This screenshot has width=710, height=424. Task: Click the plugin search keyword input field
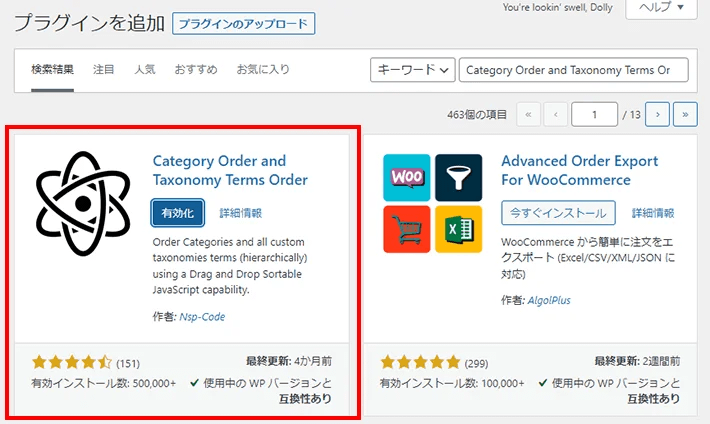574,70
